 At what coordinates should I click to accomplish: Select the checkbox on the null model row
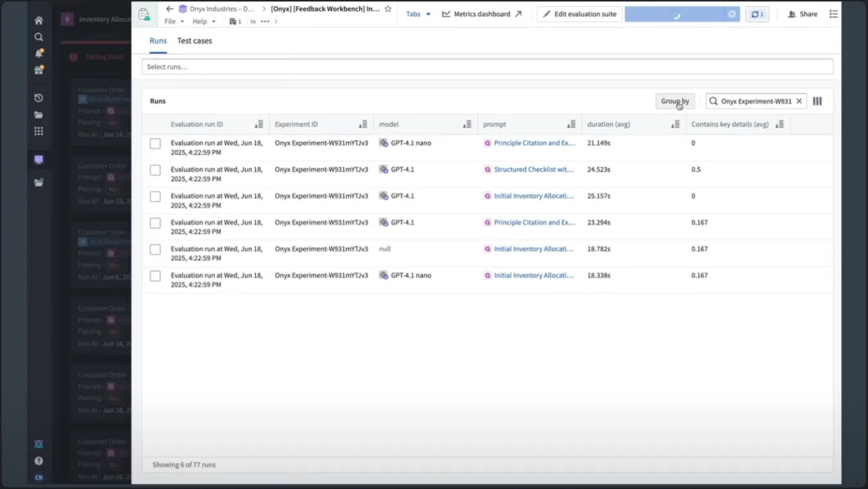point(155,250)
